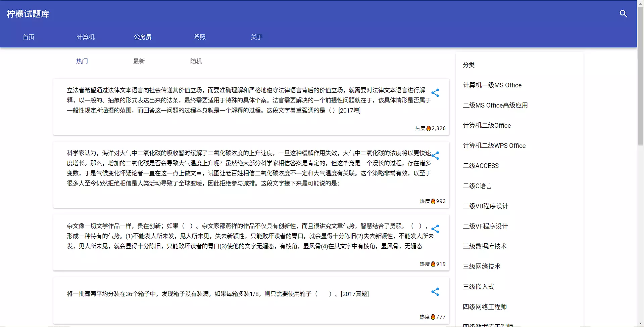Click the 柠檬试题库 site title
This screenshot has width=644, height=327.
pyautogui.click(x=28, y=14)
